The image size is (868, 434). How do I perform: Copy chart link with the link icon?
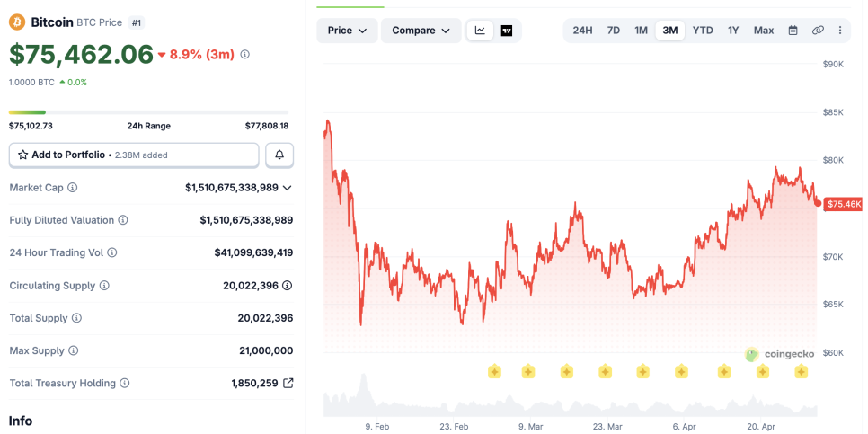click(x=818, y=31)
